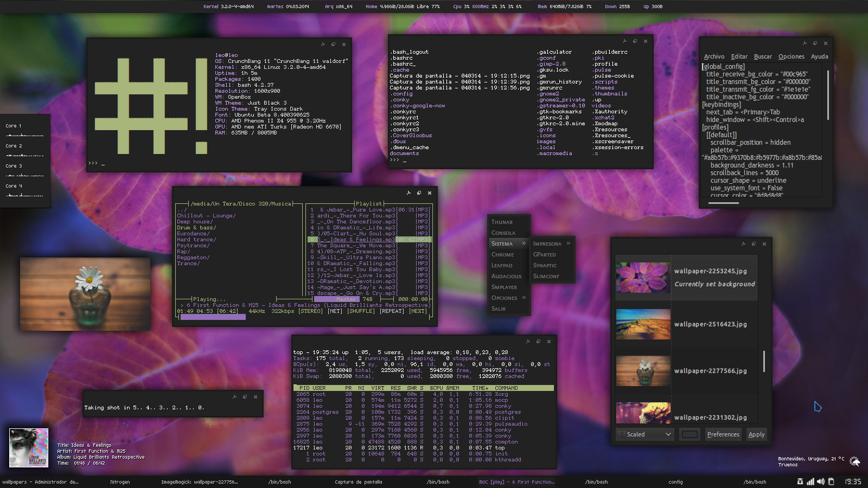
Task: Click .gmrun_history in the file listing terminal
Action: pos(559,82)
